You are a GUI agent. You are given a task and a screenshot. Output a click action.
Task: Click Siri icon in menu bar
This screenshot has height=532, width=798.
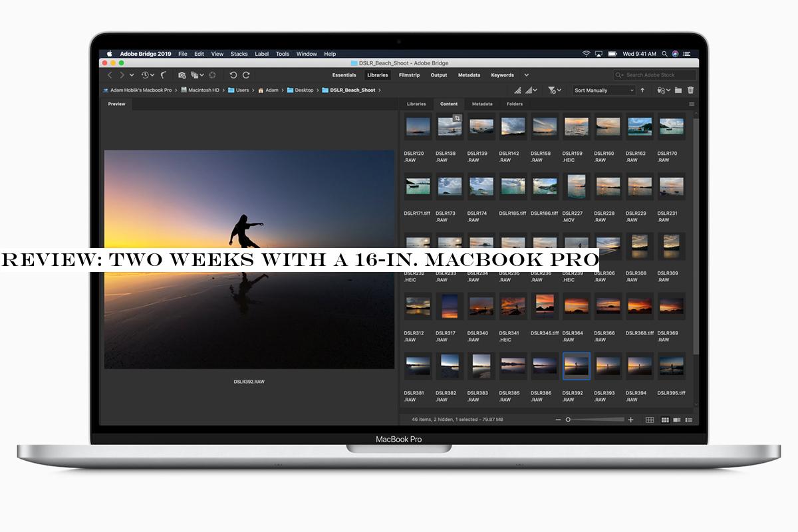tap(675, 54)
